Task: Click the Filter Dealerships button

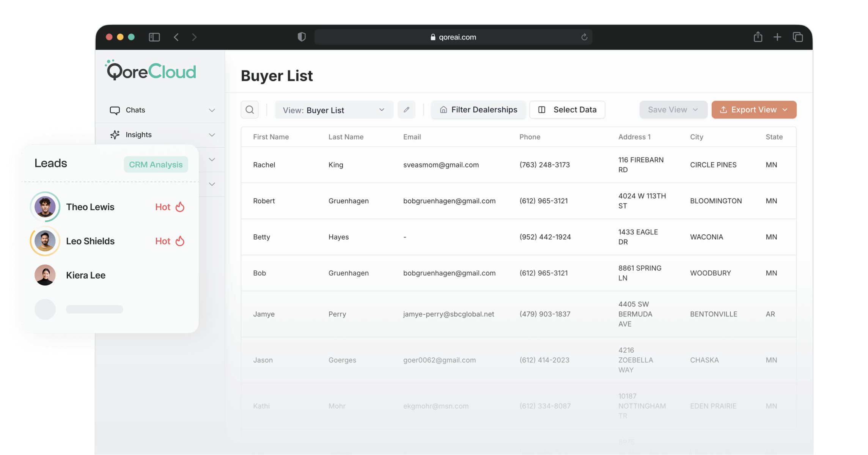Action: (x=478, y=110)
